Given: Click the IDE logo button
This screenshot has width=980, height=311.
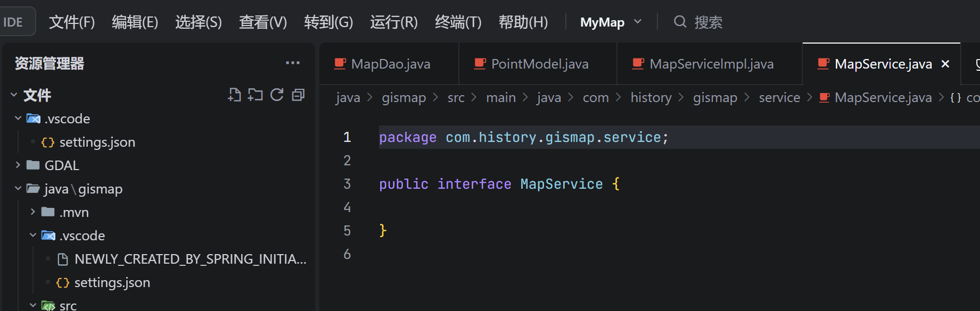Looking at the screenshot, I should [16, 22].
